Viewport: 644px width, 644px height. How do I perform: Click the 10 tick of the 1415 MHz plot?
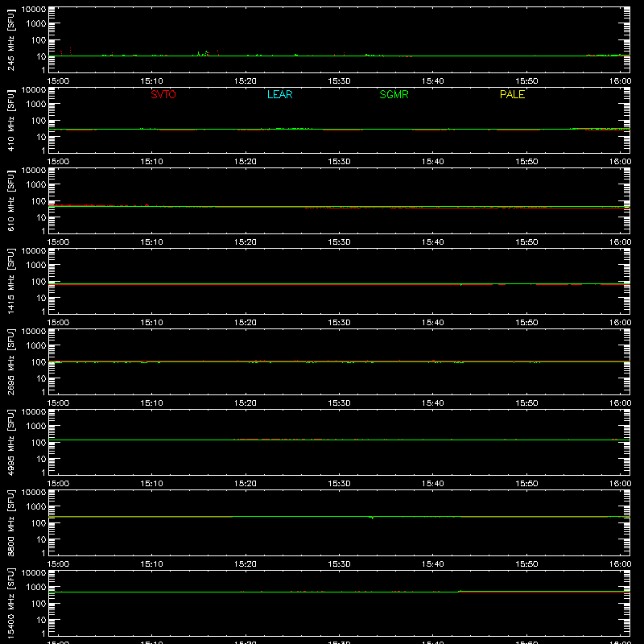41,298
